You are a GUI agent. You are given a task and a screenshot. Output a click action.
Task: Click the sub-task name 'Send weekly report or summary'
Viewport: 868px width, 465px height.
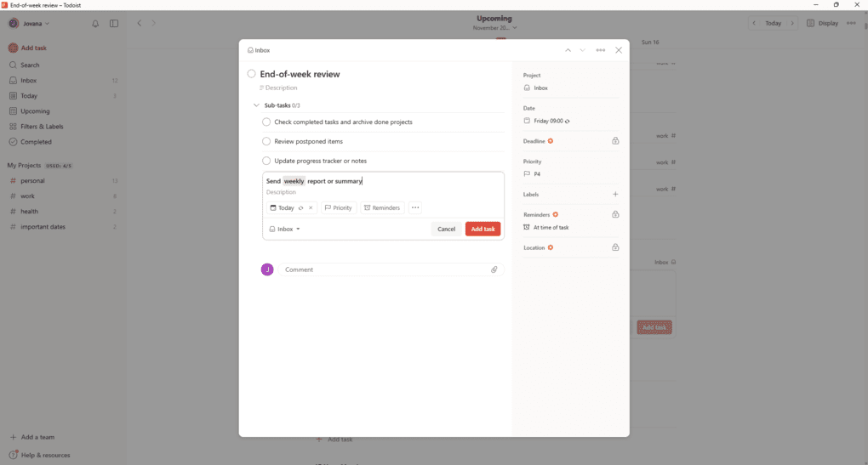314,181
